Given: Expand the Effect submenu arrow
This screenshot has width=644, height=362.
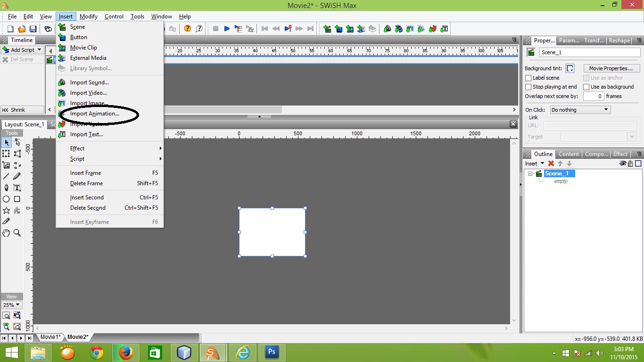Looking at the screenshot, I should [x=160, y=148].
